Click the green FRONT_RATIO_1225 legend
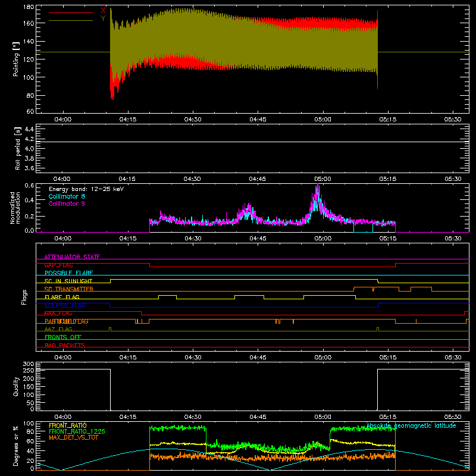Viewport: 476px width, 476px height. (x=77, y=431)
